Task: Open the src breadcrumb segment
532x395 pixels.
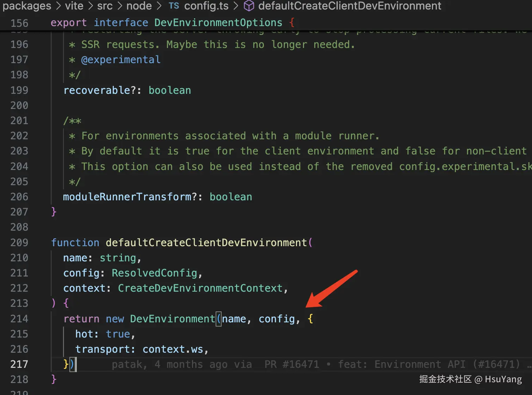Action: [x=105, y=6]
